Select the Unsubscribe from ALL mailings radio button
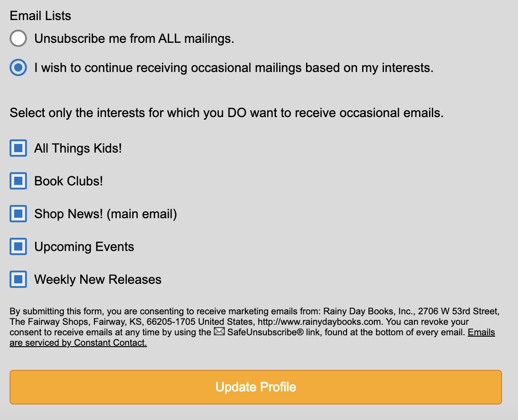This screenshot has height=420, width=518. tap(18, 39)
